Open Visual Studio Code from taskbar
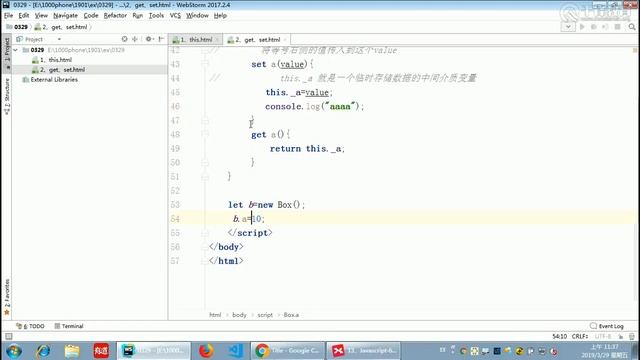The width and height of the screenshot is (640, 360). [236, 351]
